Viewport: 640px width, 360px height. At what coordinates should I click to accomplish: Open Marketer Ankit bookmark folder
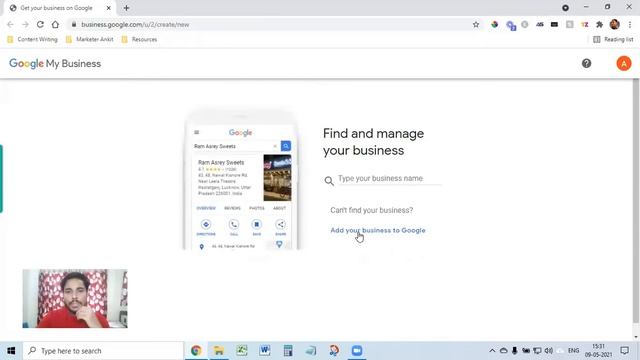pos(90,39)
